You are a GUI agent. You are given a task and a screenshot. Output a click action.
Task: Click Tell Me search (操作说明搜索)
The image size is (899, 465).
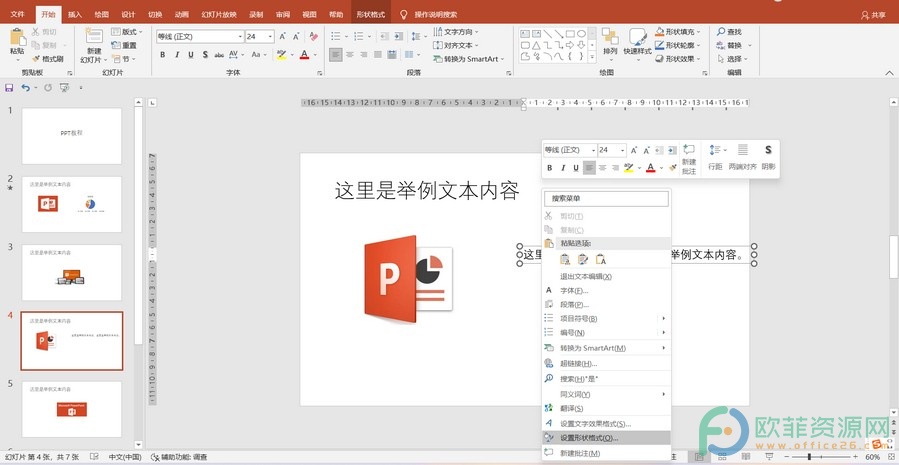pyautogui.click(x=429, y=15)
